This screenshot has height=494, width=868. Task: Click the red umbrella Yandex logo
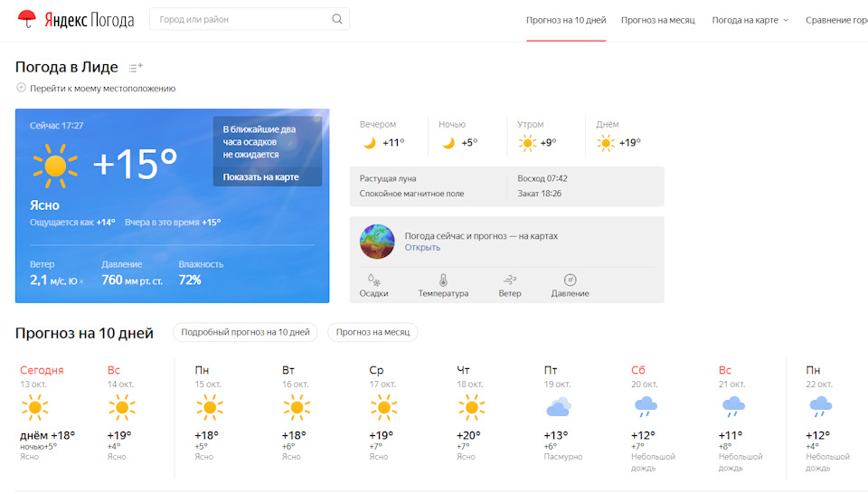[x=26, y=19]
